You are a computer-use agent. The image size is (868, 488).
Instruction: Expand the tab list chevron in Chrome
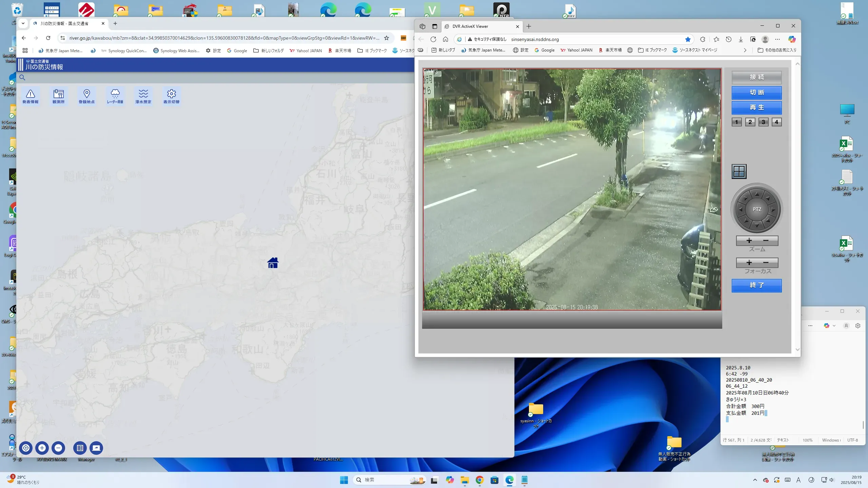(x=23, y=23)
